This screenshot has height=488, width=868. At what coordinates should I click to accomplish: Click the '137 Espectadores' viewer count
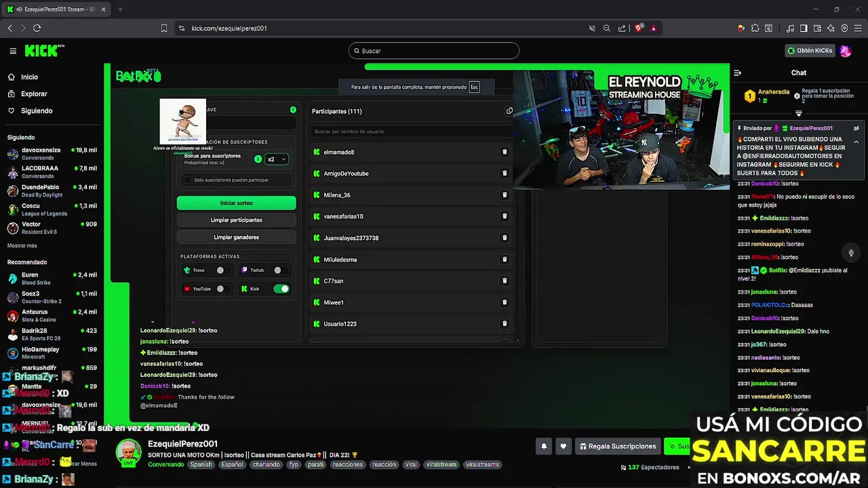pos(650,468)
